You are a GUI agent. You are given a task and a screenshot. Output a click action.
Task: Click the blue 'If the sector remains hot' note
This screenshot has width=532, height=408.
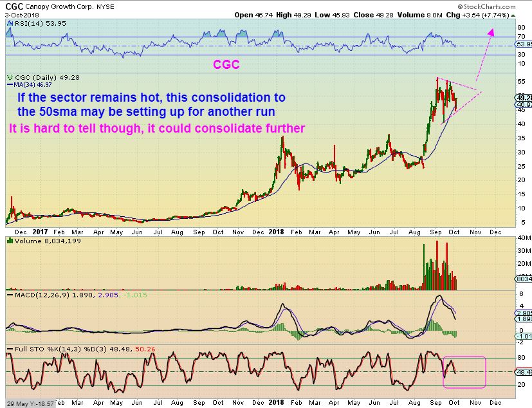tap(151, 104)
